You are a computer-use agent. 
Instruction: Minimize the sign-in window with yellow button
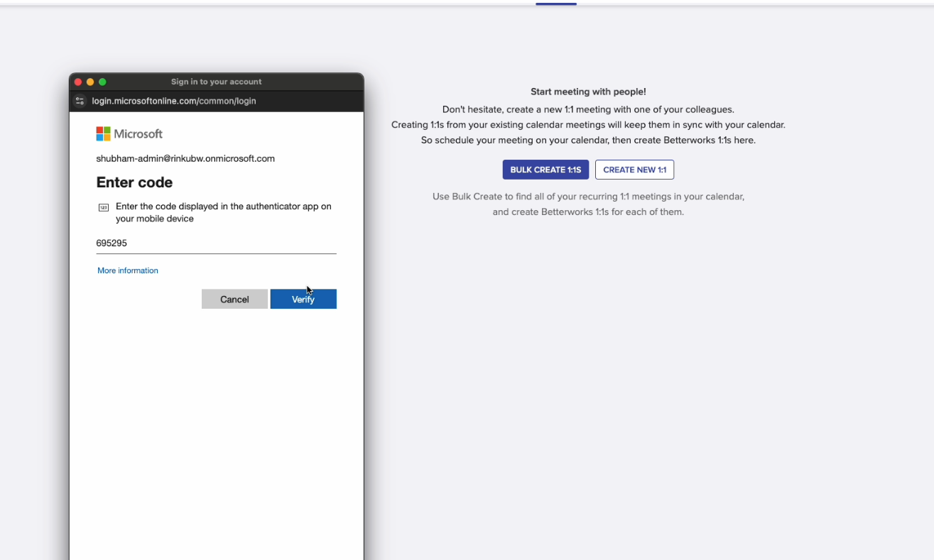click(x=90, y=82)
